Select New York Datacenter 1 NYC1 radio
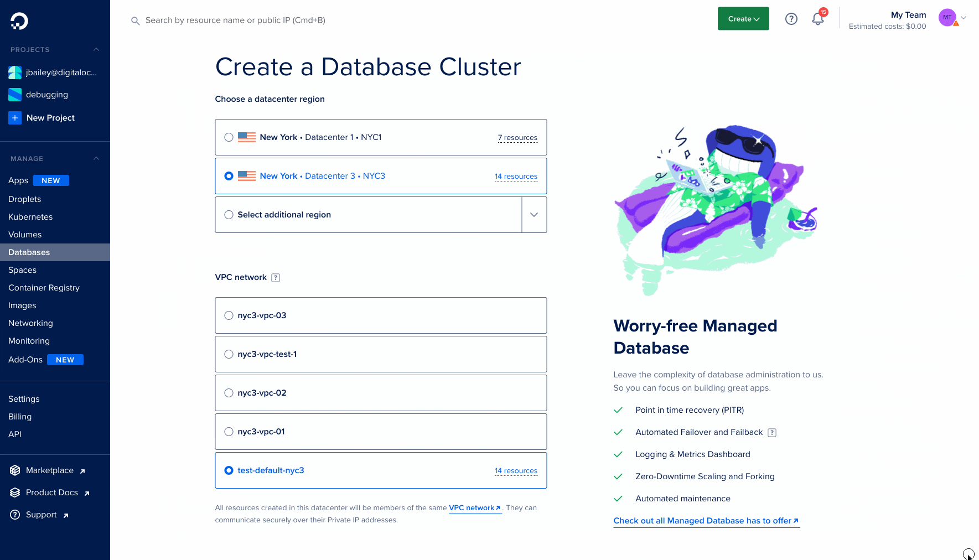Viewport: 979px width, 560px height. (x=229, y=137)
